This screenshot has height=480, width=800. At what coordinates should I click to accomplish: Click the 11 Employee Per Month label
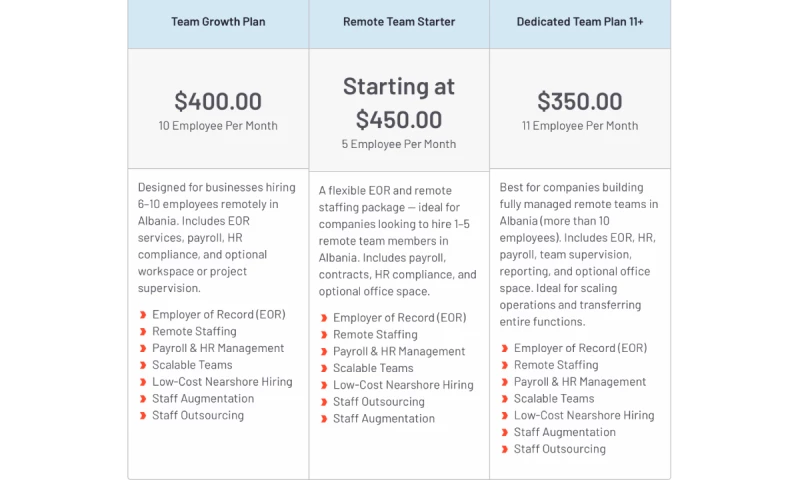pos(580,126)
